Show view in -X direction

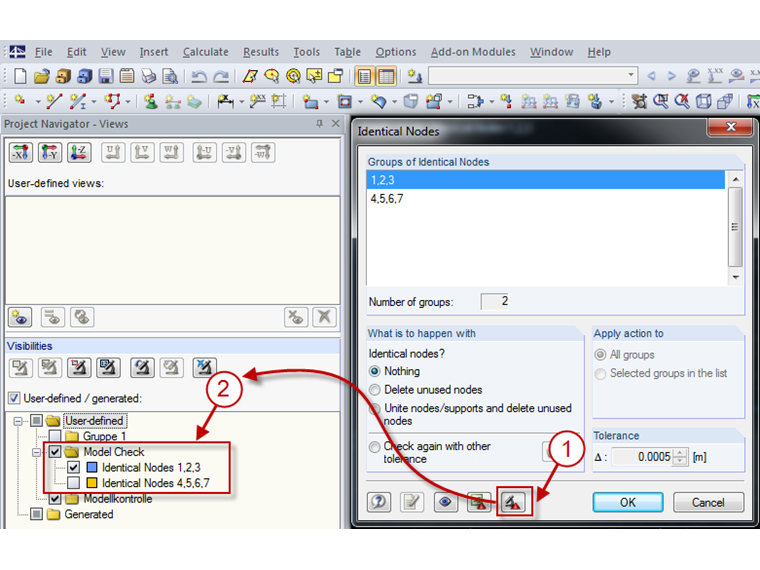[20, 153]
